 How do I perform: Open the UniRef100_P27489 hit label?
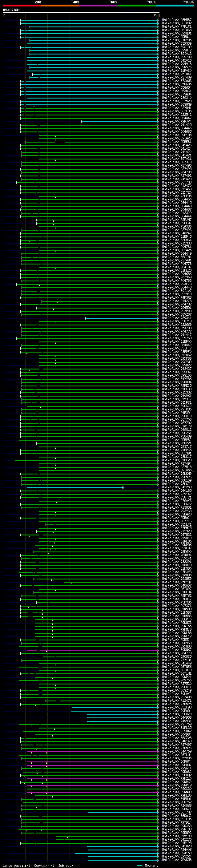(x=177, y=78)
